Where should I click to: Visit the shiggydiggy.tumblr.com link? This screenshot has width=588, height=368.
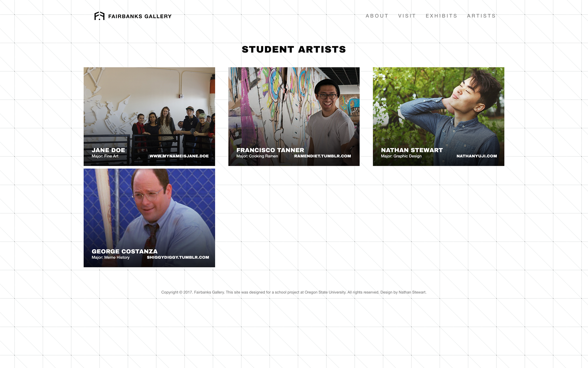point(178,257)
